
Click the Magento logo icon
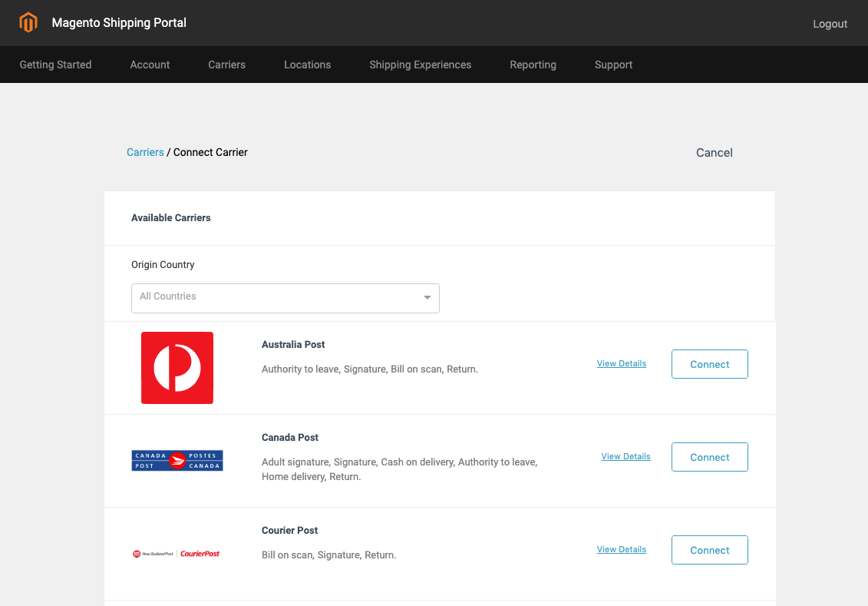[28, 23]
